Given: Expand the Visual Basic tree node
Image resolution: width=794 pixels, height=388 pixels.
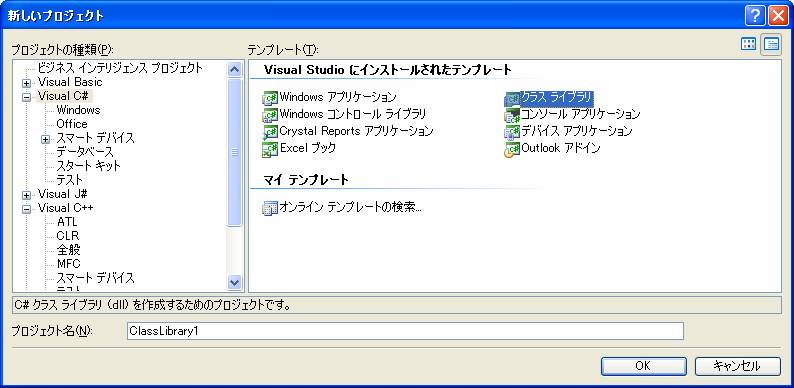Looking at the screenshot, I should (x=27, y=83).
